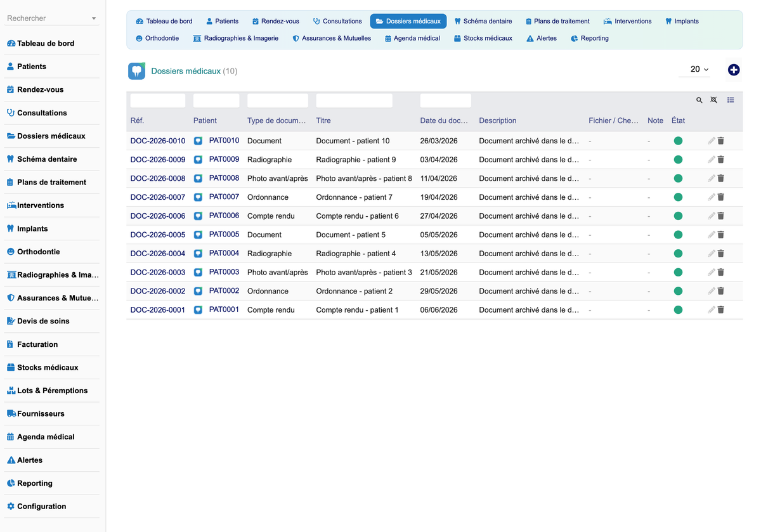Open the Radiographies & Imagerie top tab

[x=236, y=38]
